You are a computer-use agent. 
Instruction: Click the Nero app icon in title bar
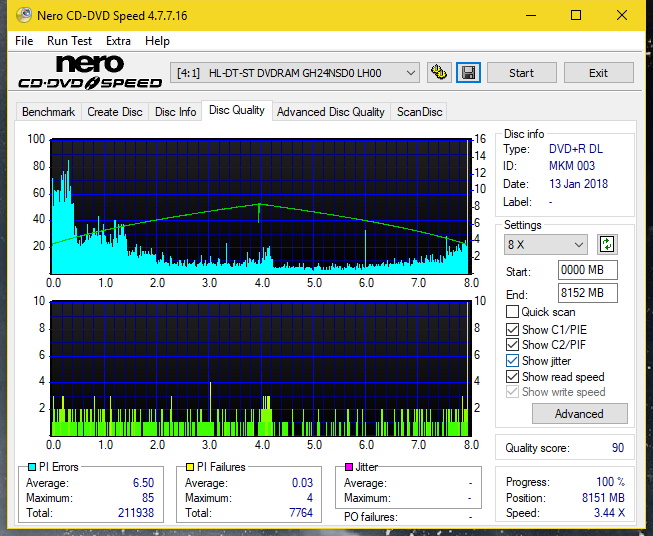[24, 15]
